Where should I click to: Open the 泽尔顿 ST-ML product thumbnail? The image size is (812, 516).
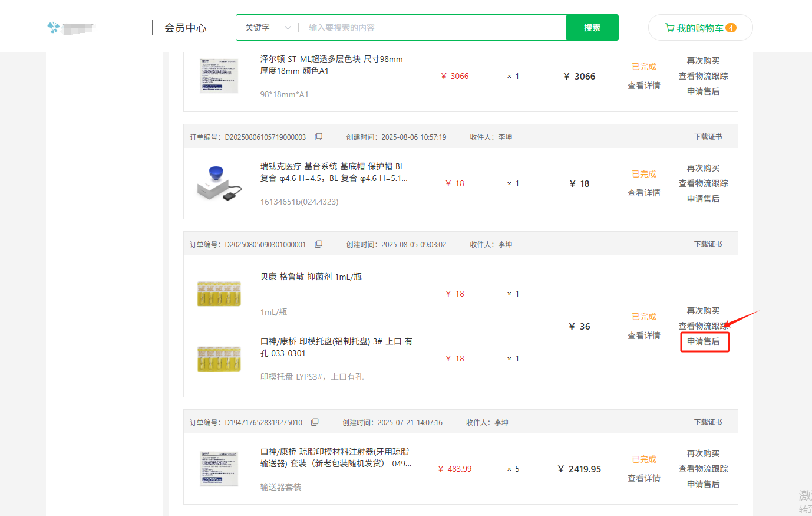click(219, 76)
